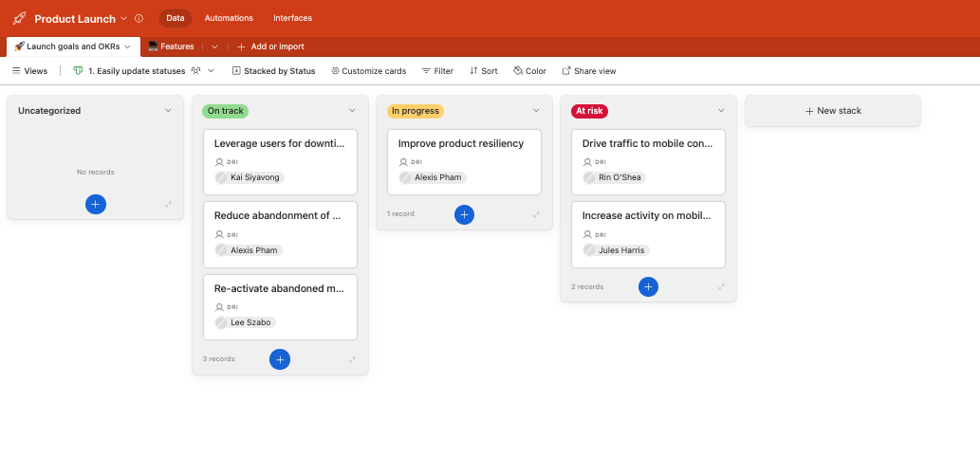
Task: Click the Kai Siyavong collaborator chip
Action: [x=250, y=177]
